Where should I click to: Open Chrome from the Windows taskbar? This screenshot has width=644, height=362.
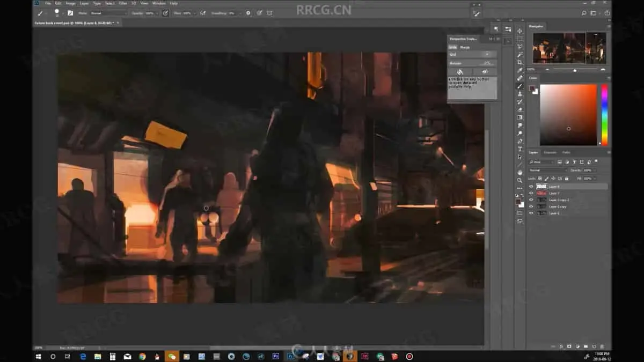click(142, 356)
